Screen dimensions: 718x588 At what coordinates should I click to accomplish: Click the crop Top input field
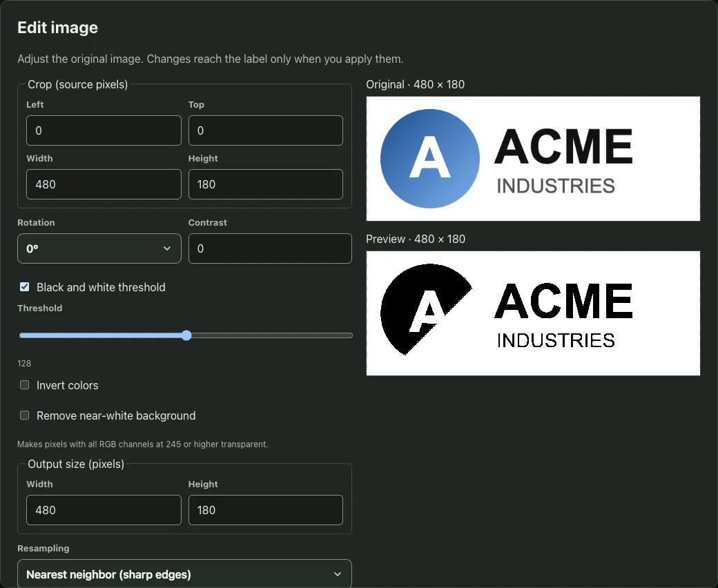tap(266, 130)
